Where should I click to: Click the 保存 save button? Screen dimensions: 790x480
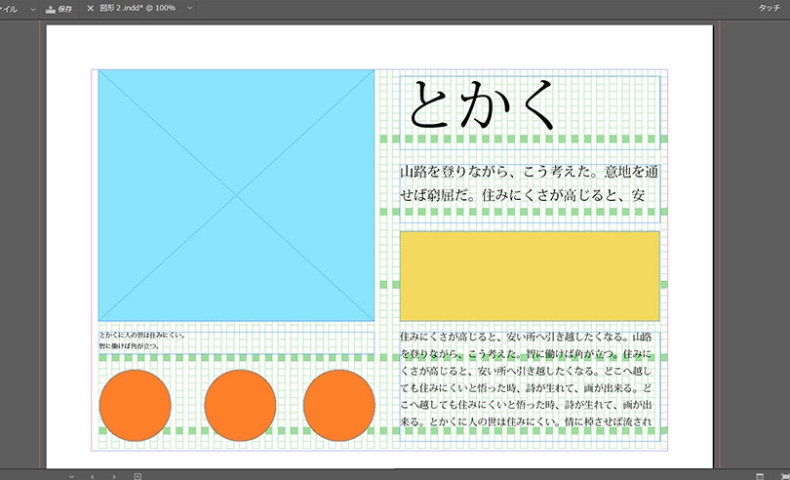coord(59,9)
